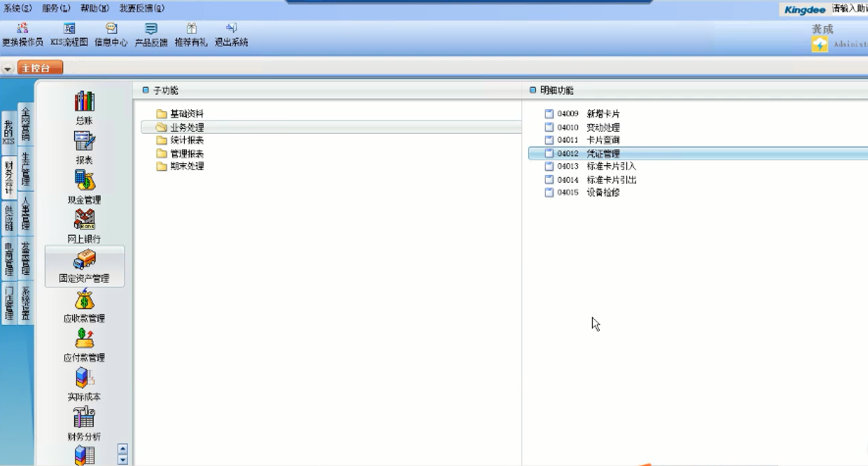Image resolution: width=868 pixels, height=466 pixels.
Task: Open the KIS流程图 flowchart toolbar button
Action: 69,34
